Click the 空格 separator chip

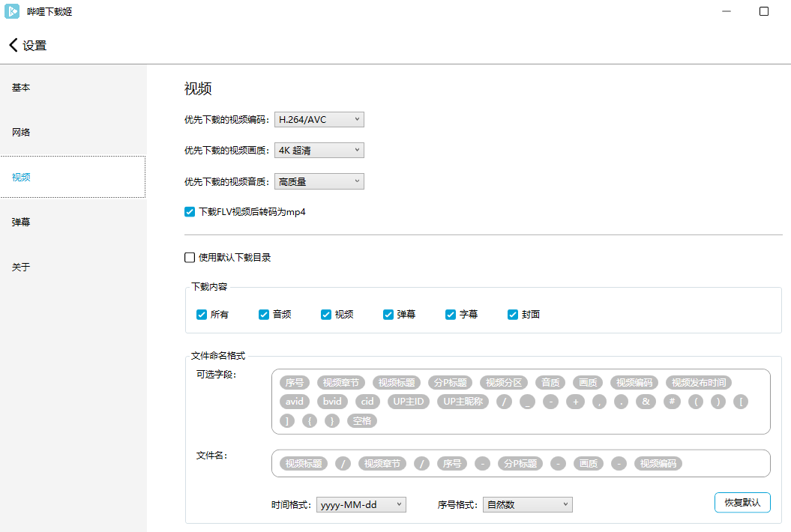tap(362, 421)
